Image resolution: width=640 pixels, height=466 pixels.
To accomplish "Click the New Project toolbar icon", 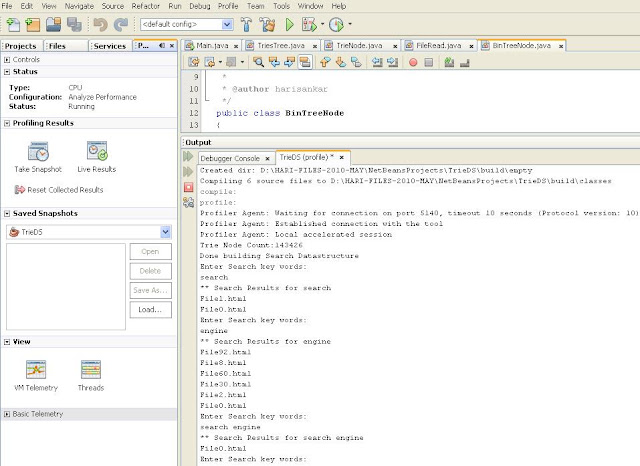I will pyautogui.click(x=33, y=25).
